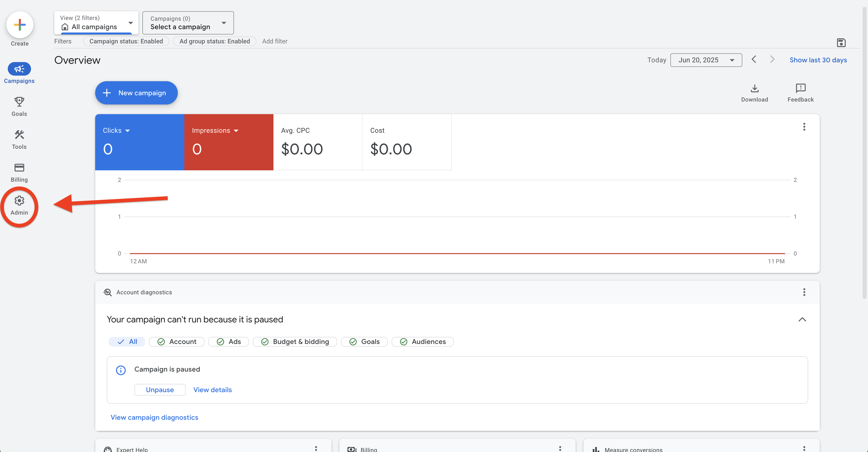Collapse the campaign paused alert with chevron
The image size is (868, 452).
tap(802, 319)
